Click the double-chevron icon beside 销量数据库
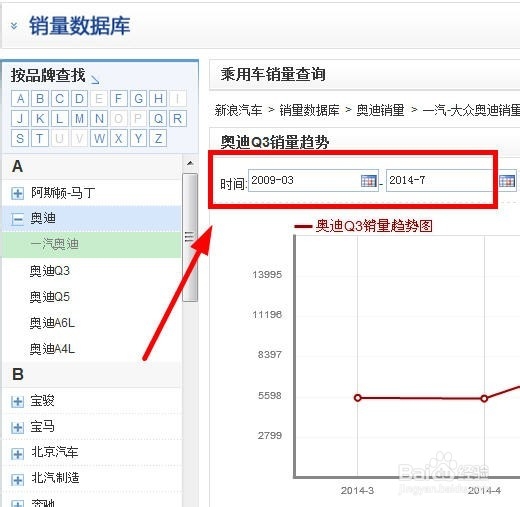The width and height of the screenshot is (520, 507). (14, 26)
